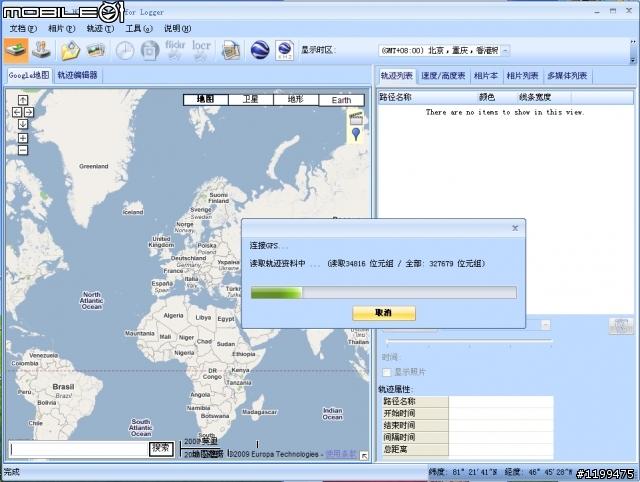Viewport: 640px width, 482px height.
Task: Pan the map right arrow
Action: [x=29, y=112]
